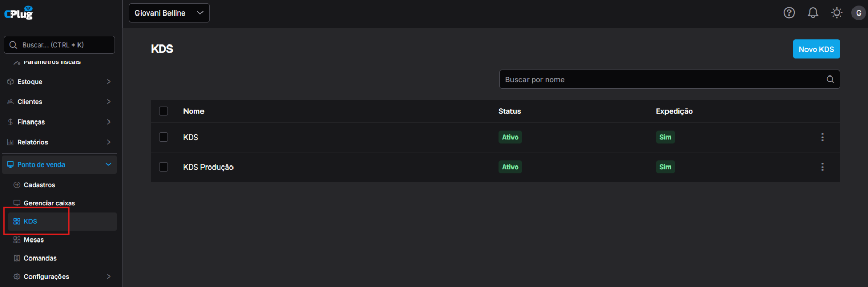Image resolution: width=868 pixels, height=287 pixels.
Task: Open Cadastros in the sidebar
Action: pos(39,185)
